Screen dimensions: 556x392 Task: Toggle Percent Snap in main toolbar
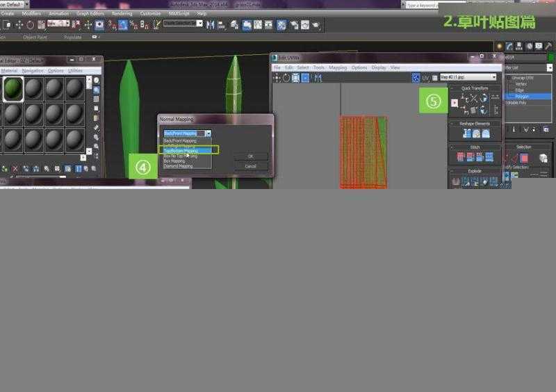click(133, 25)
